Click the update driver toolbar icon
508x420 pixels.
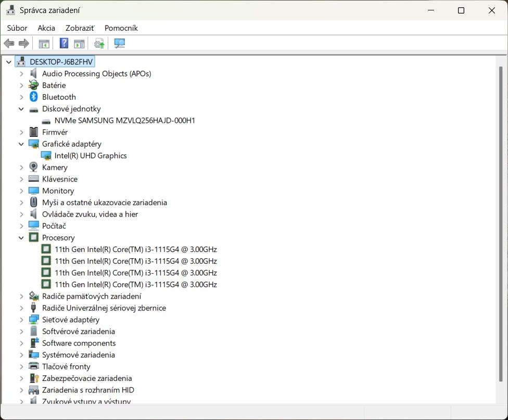tap(99, 43)
